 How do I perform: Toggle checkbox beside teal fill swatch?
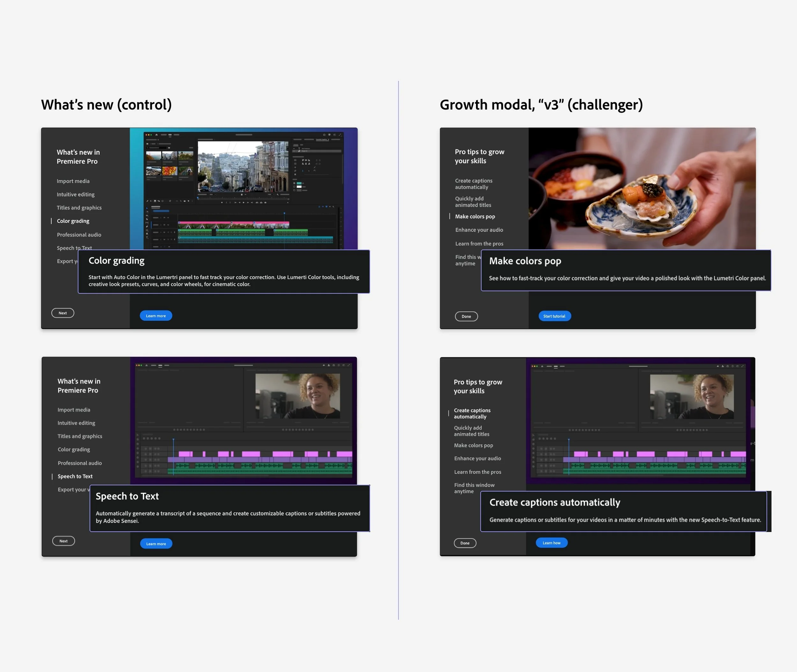(x=295, y=183)
